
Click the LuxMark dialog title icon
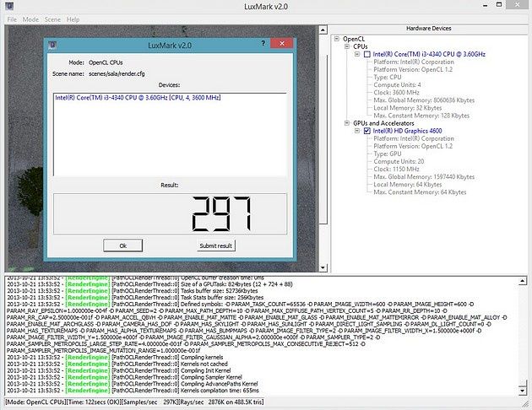(52, 45)
